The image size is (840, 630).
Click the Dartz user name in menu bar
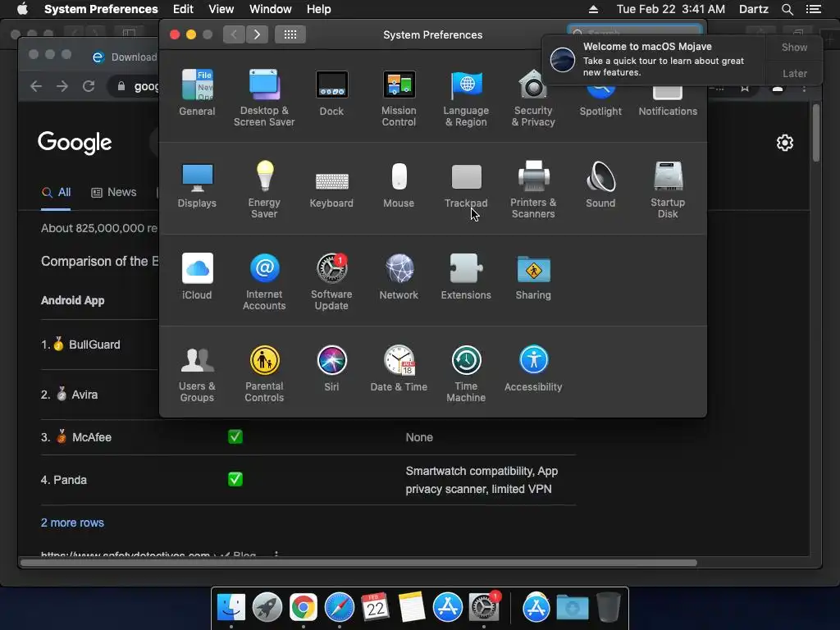pos(753,9)
